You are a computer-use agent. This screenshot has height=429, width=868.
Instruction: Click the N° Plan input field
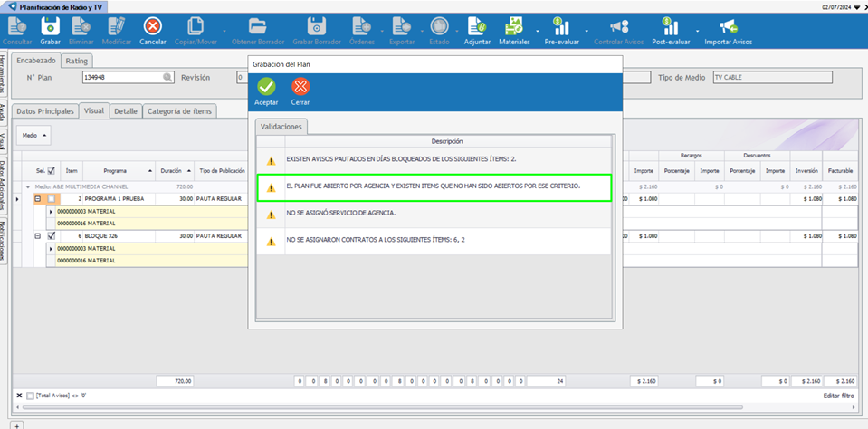pyautogui.click(x=128, y=78)
